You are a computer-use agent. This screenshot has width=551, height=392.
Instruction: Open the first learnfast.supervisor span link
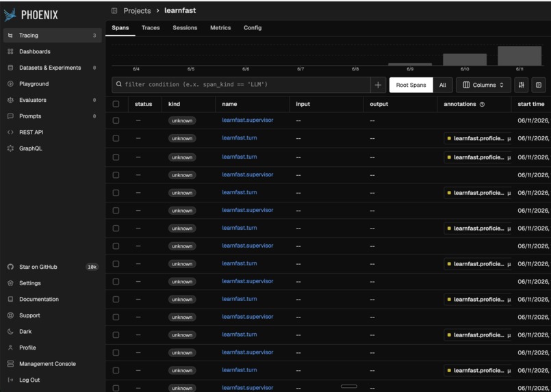(248, 120)
